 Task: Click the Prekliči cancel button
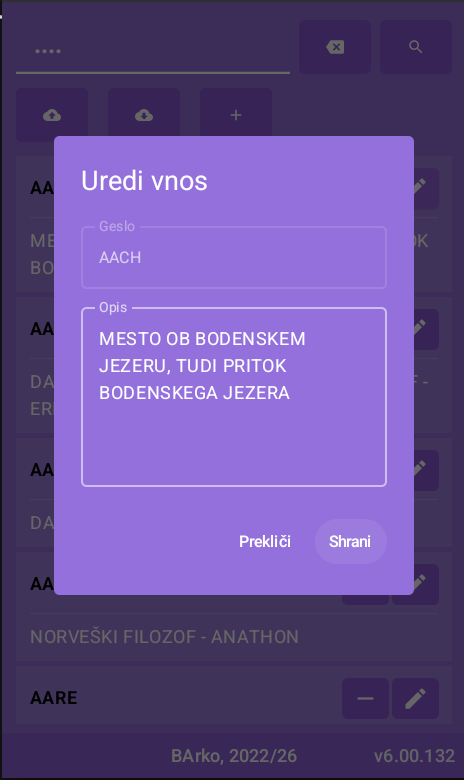point(265,541)
